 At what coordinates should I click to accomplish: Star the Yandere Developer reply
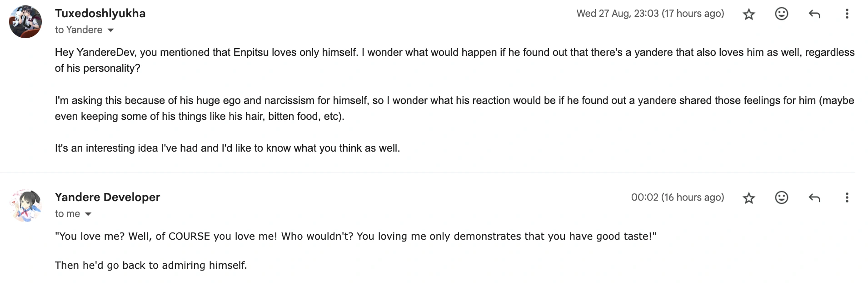[x=748, y=198]
